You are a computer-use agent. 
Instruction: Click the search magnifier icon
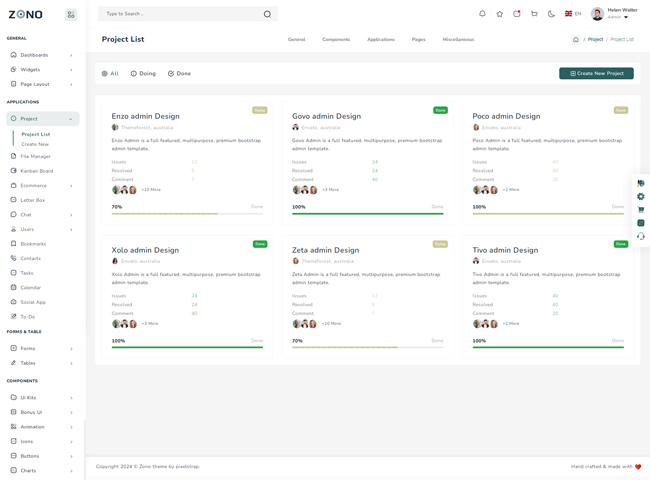coord(267,14)
